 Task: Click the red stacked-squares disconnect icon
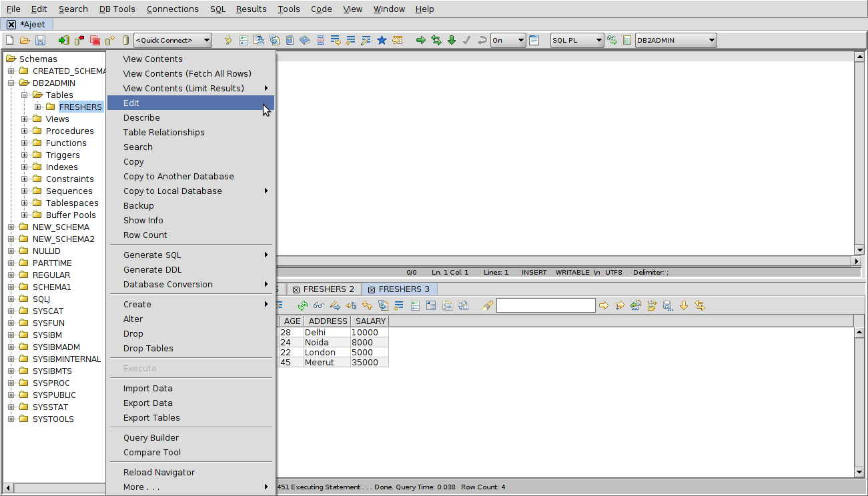coord(95,41)
